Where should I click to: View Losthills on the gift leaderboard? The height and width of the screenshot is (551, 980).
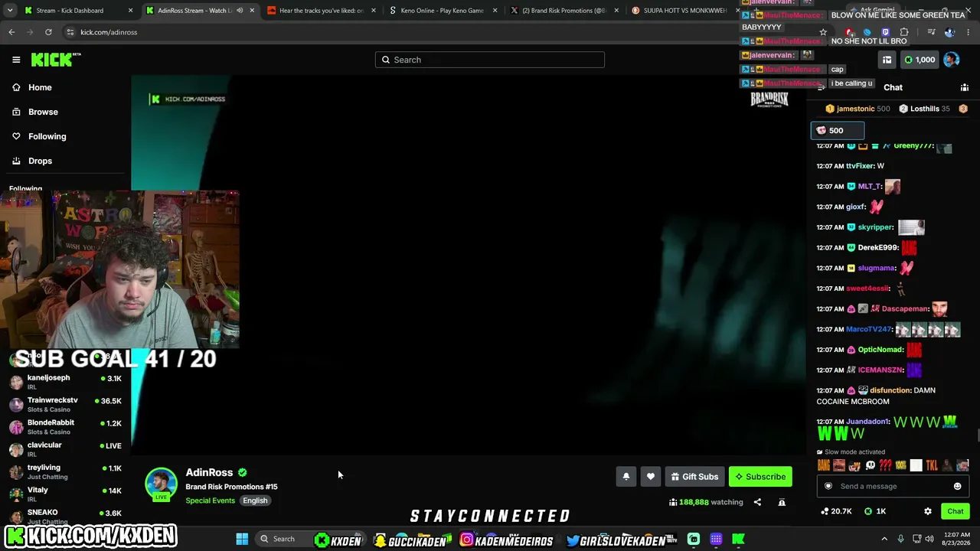[925, 109]
